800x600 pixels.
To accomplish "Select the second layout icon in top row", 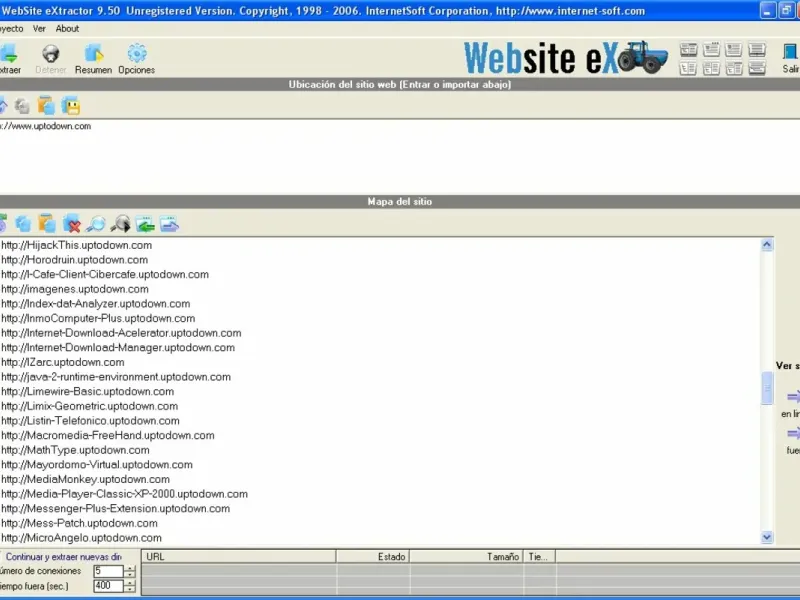I will tap(711, 50).
